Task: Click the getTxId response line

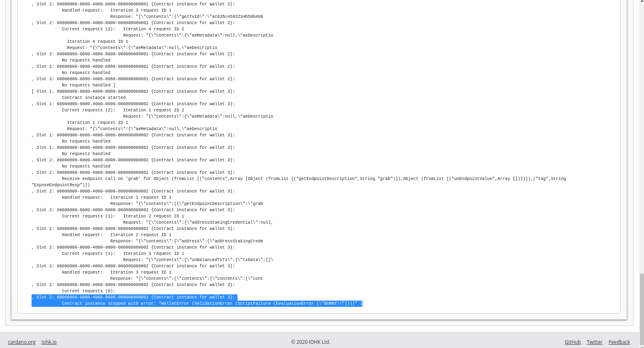Action: click(x=186, y=17)
